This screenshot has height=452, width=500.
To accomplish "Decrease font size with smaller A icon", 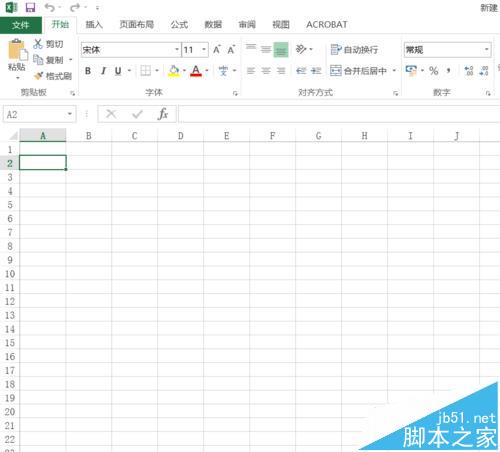I will tap(231, 50).
